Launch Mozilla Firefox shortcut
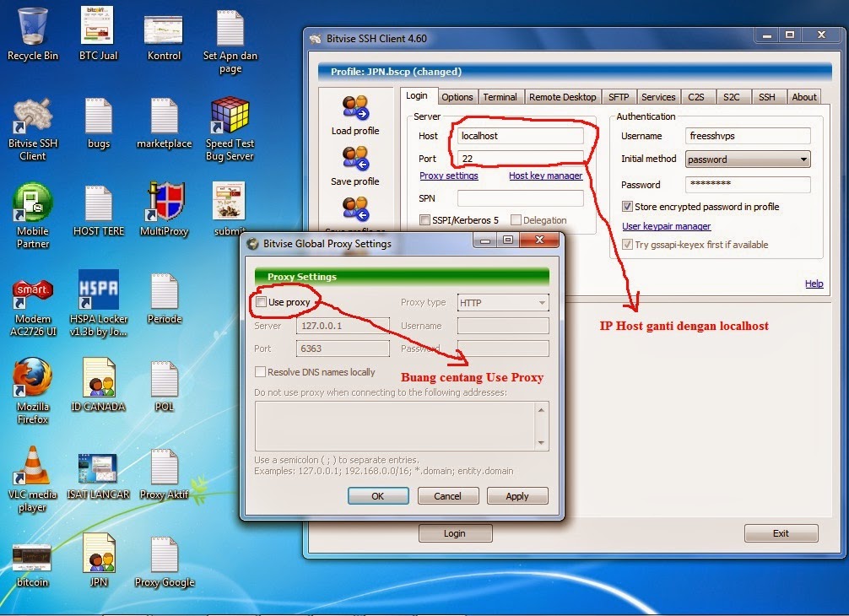The height and width of the screenshot is (616, 849). [32, 391]
